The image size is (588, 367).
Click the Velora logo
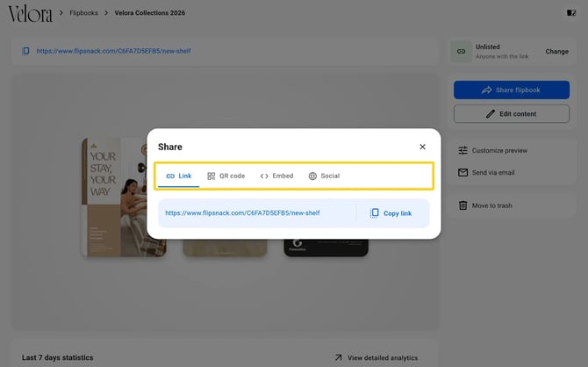coord(31,13)
